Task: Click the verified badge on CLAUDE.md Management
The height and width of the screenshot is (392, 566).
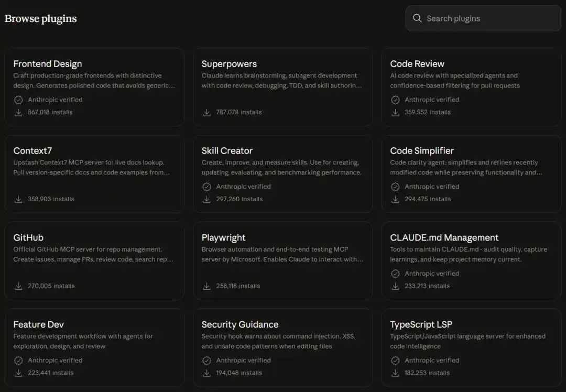Action: pyautogui.click(x=395, y=274)
